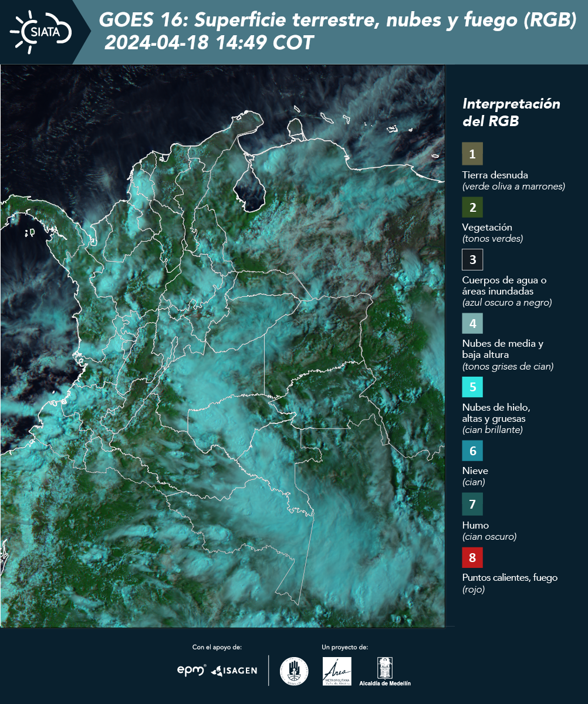Click the 'Nieve' label
588x704 pixels.
click(x=475, y=471)
